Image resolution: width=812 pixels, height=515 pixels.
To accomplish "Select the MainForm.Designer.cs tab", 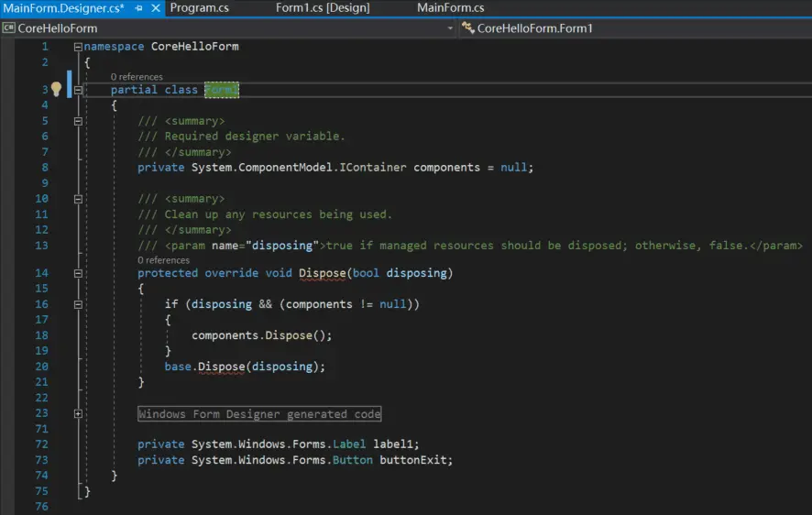I will pyautogui.click(x=64, y=7).
